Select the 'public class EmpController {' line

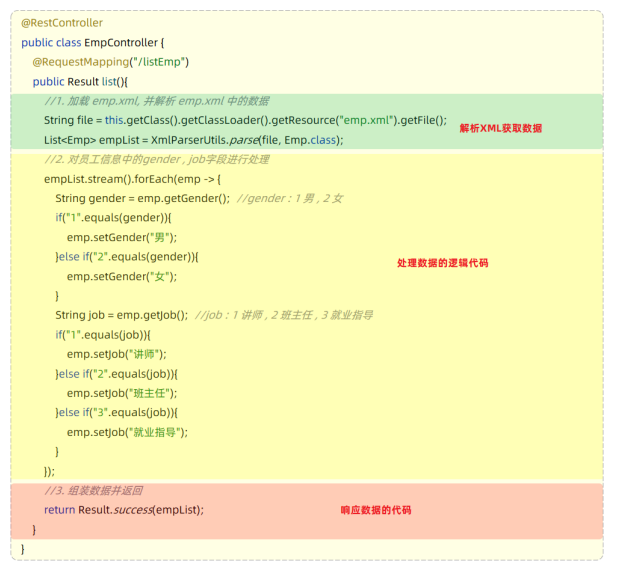[93, 43]
